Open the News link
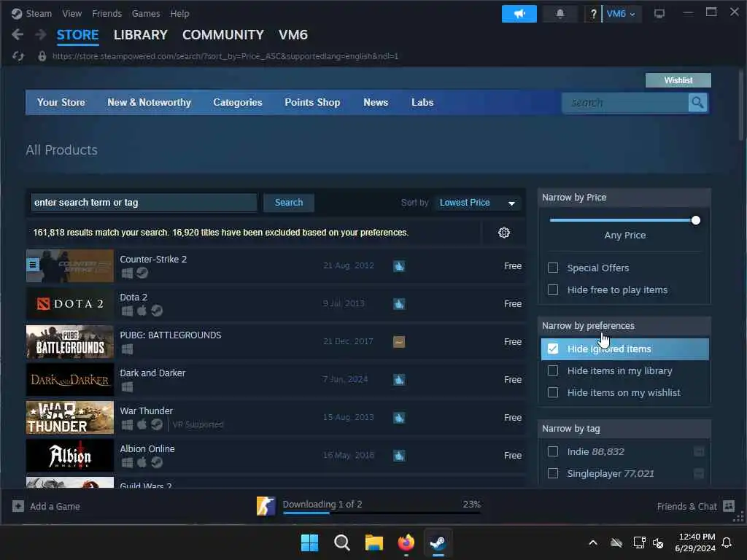The width and height of the screenshot is (747, 560). 376,102
